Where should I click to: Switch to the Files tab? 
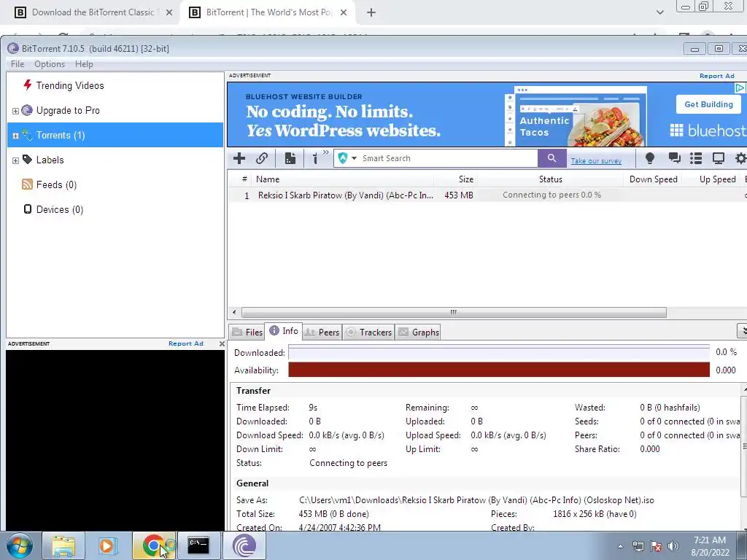(247, 332)
